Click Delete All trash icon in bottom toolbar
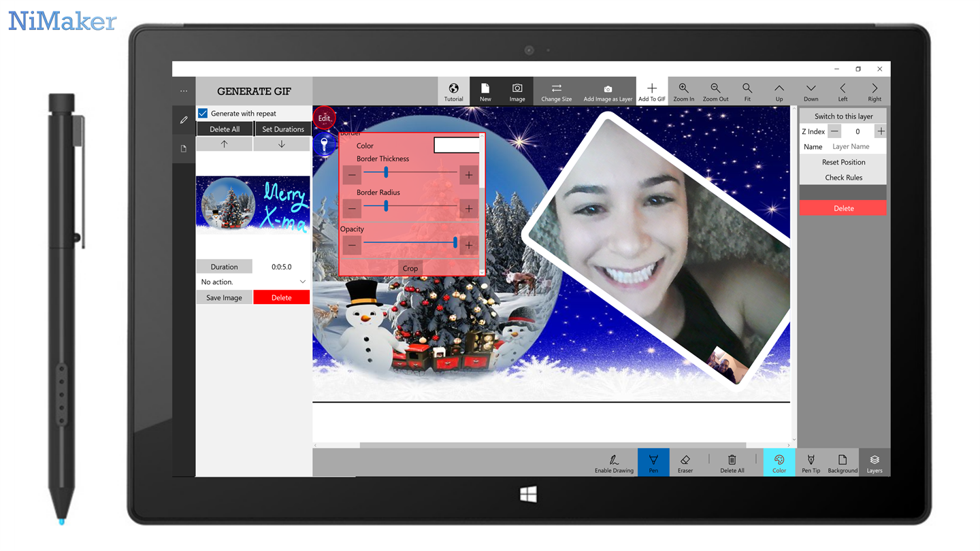This screenshot has height=551, width=980. click(x=732, y=463)
